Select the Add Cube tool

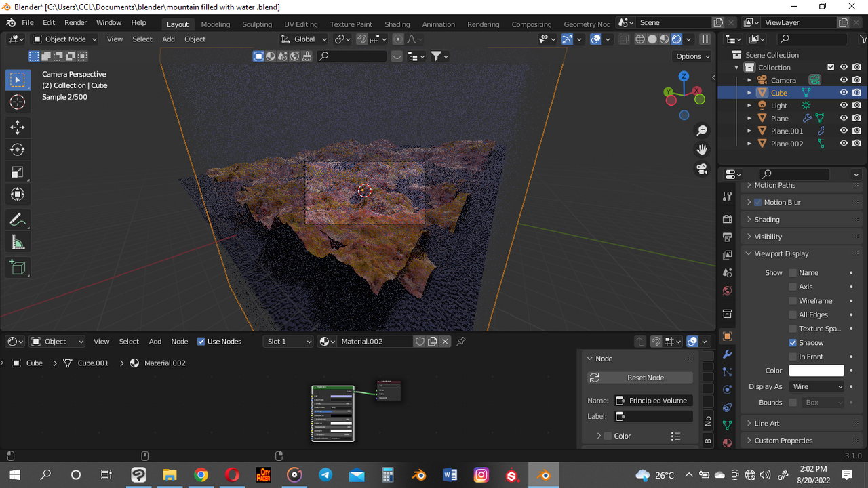click(x=18, y=267)
